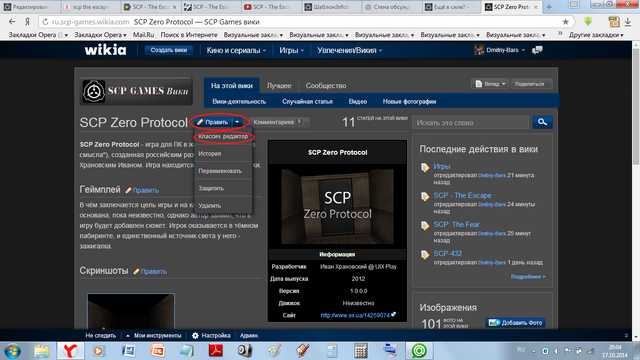The image size is (640, 360).
Task: Open the Подробнее link
Action: point(528,277)
